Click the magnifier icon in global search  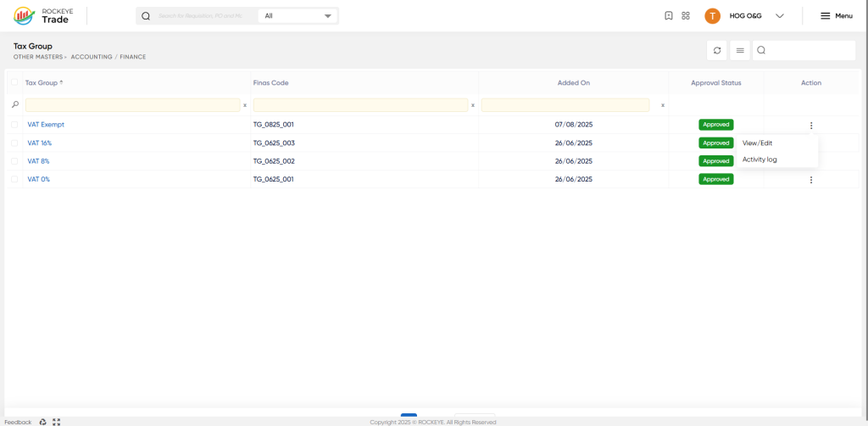click(x=146, y=16)
